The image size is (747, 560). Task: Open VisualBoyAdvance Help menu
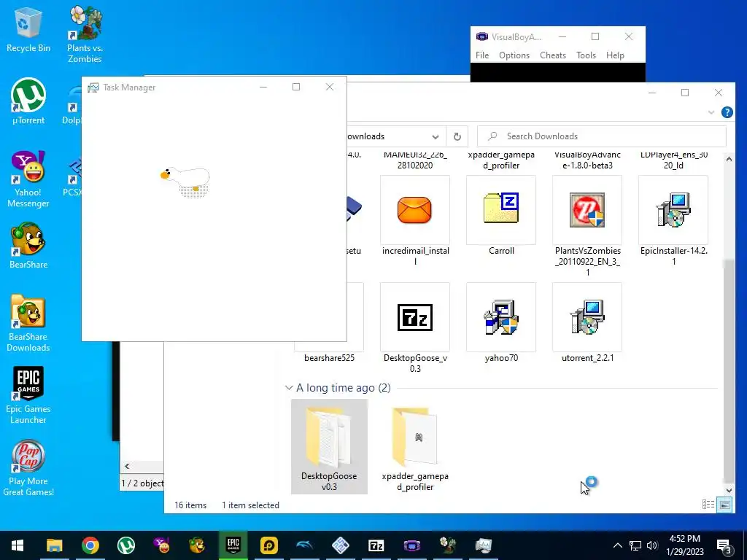tap(615, 55)
